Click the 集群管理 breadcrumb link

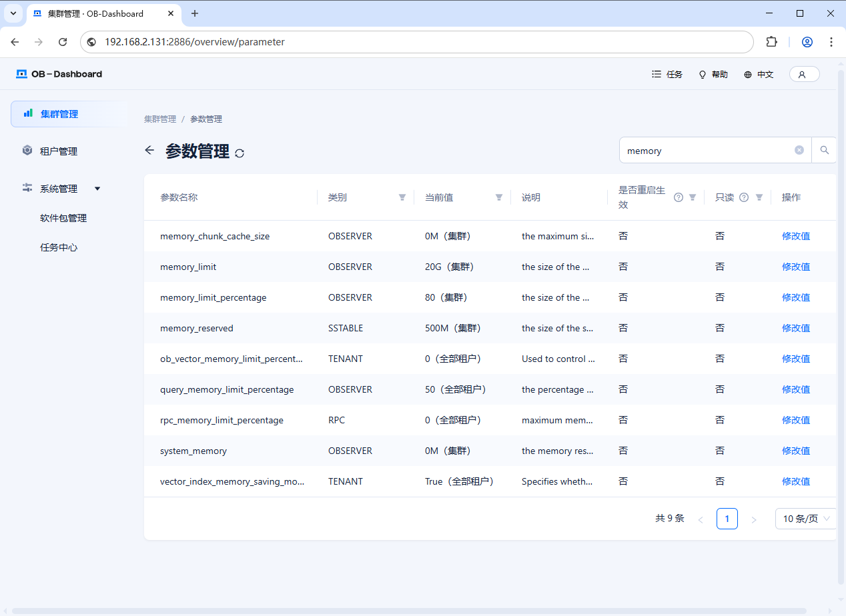point(160,119)
